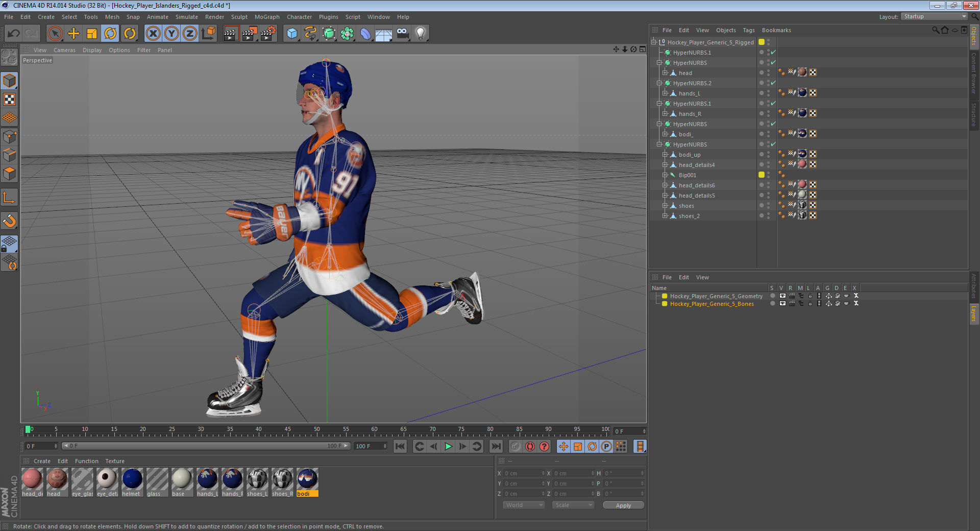The width and height of the screenshot is (980, 531).
Task: Render the active view
Action: [231, 34]
